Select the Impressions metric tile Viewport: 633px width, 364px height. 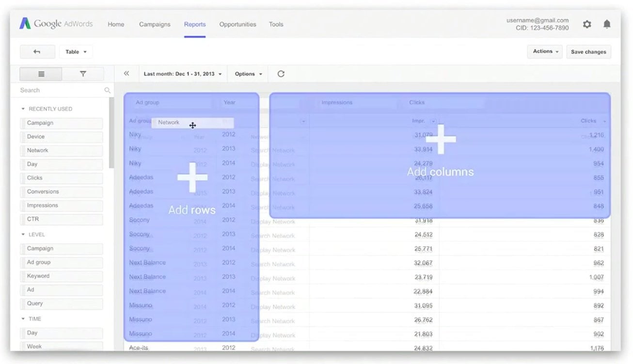pyautogui.click(x=61, y=206)
